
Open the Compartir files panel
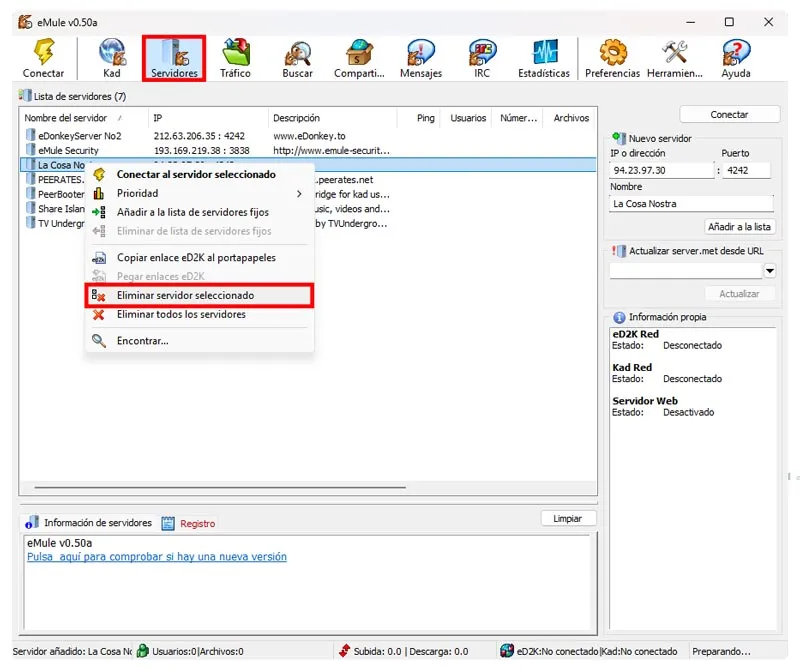(x=359, y=52)
